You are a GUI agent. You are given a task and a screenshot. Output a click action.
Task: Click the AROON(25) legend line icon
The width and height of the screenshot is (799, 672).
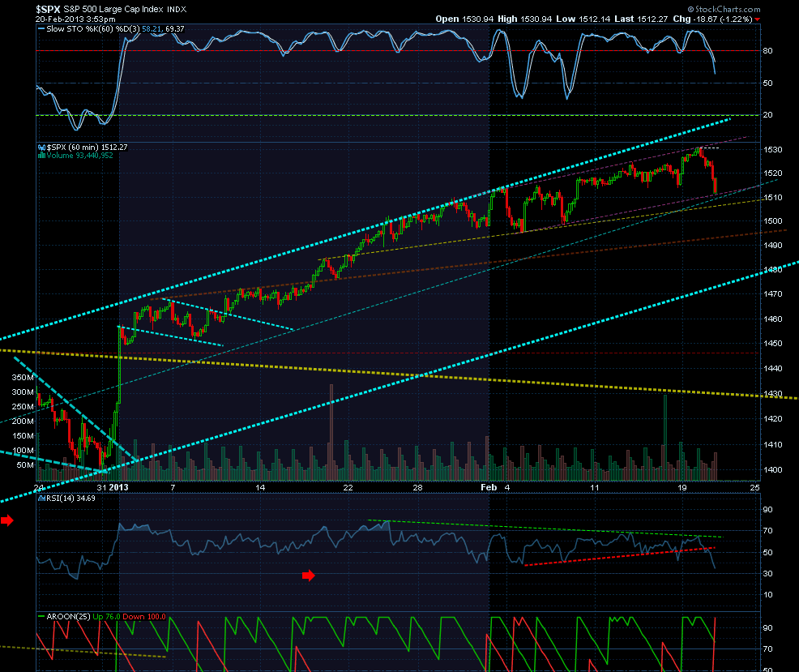[41, 616]
